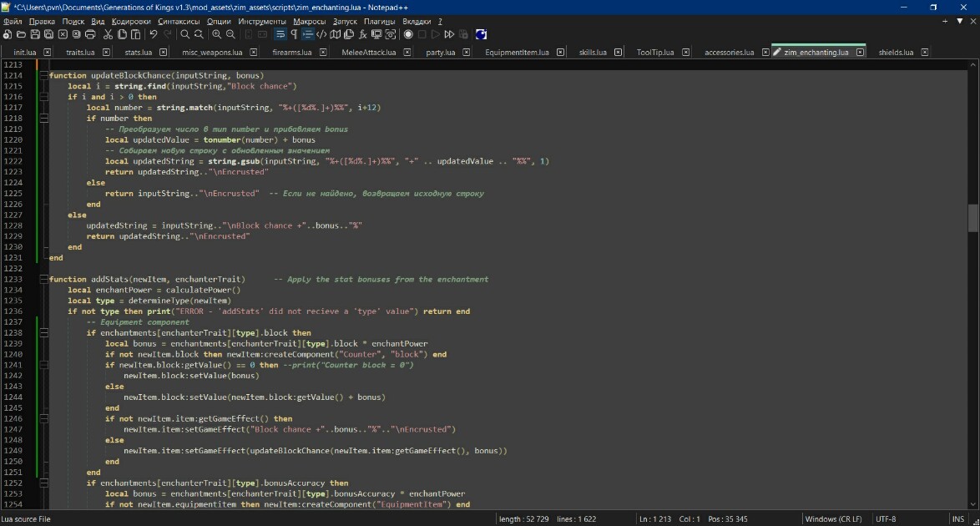Screen dimensions: 980x526
Task: Open the Файл menu
Action: [x=13, y=21]
